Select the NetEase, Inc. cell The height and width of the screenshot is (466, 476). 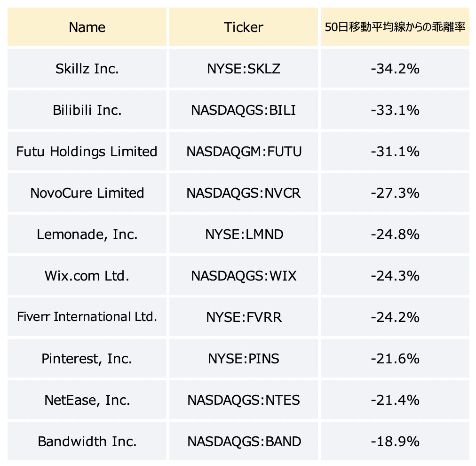point(87,400)
